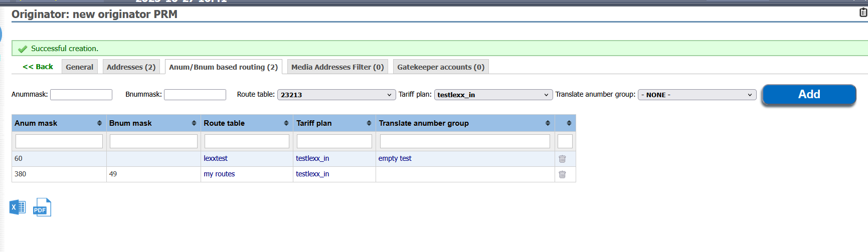This screenshot has height=252, width=868.
Task: Switch to Addresses (2) tab
Action: [131, 67]
